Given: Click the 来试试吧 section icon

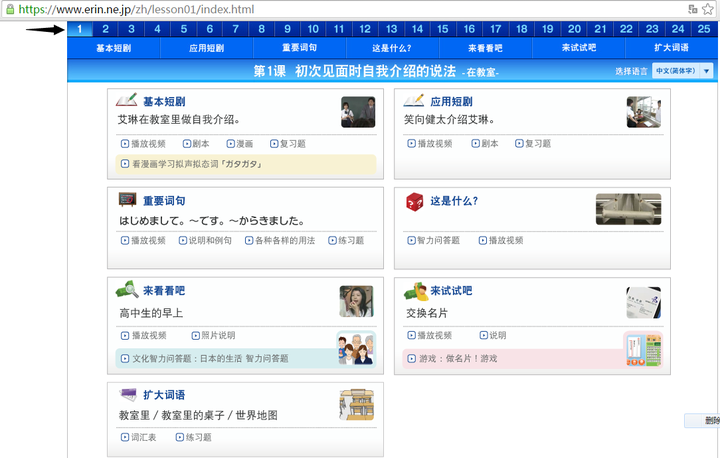Looking at the screenshot, I should click(x=416, y=291).
